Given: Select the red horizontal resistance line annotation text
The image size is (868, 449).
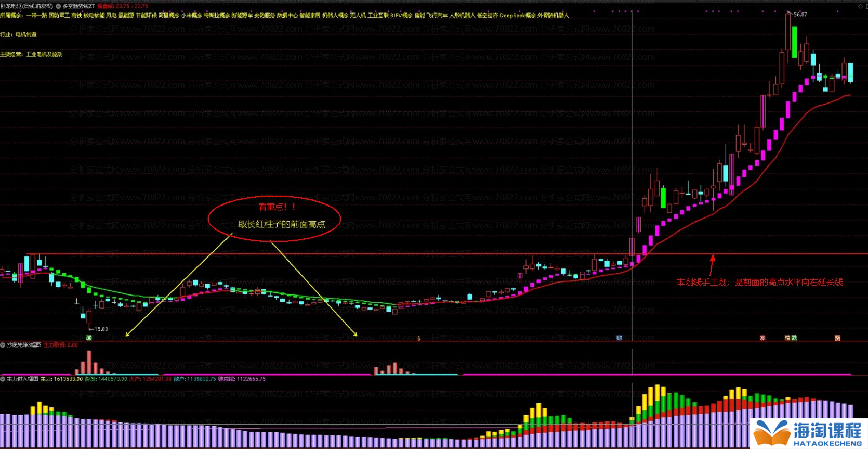Looking at the screenshot, I should click(759, 283).
